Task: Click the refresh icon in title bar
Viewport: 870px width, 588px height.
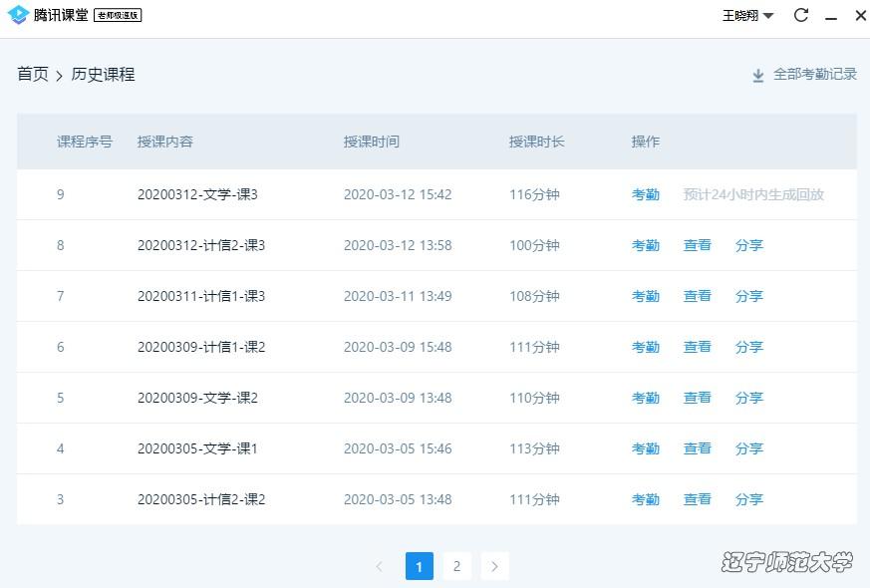Action: [x=800, y=15]
